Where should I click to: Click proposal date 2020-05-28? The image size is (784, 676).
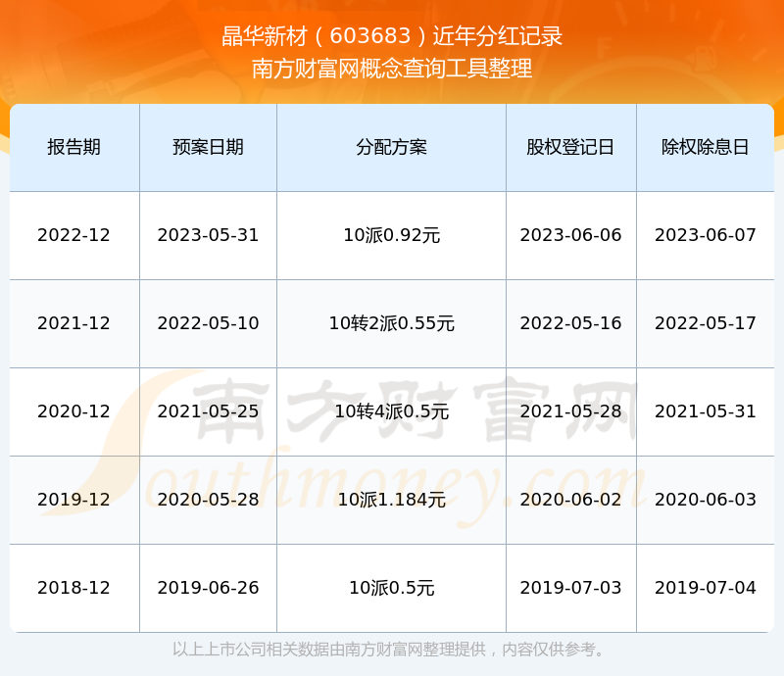point(208,499)
